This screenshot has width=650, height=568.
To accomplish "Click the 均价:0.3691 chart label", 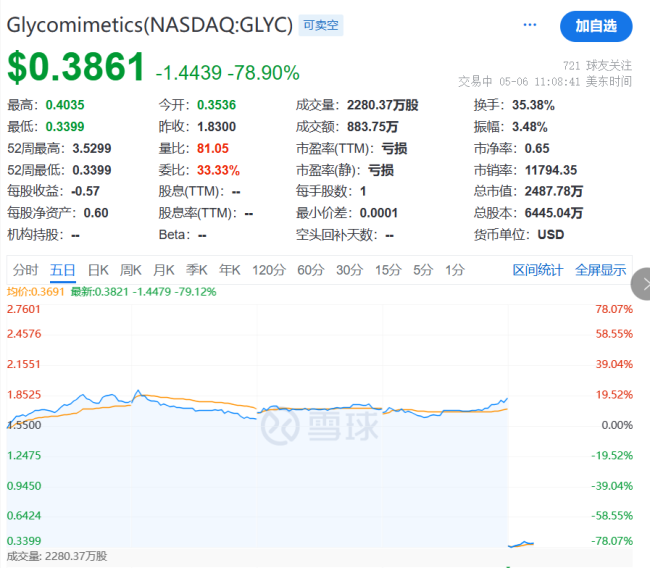I will 35,292.
